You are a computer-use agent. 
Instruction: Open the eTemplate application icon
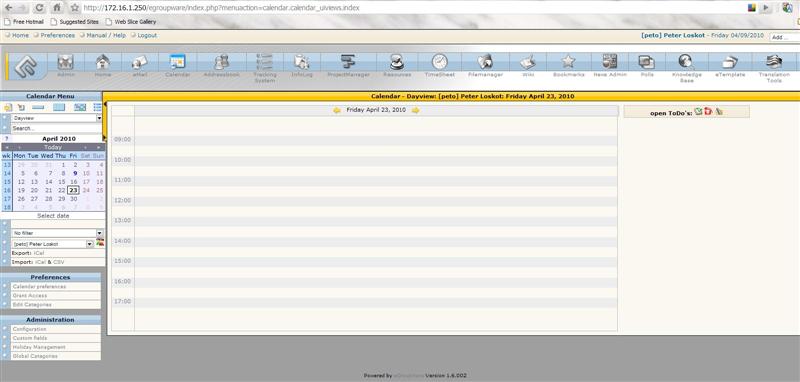tap(730, 62)
